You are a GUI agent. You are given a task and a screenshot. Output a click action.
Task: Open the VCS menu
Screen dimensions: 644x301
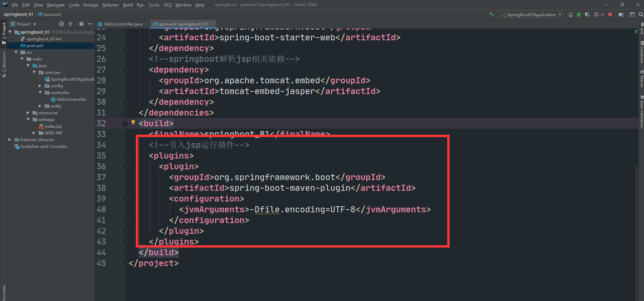click(x=167, y=5)
